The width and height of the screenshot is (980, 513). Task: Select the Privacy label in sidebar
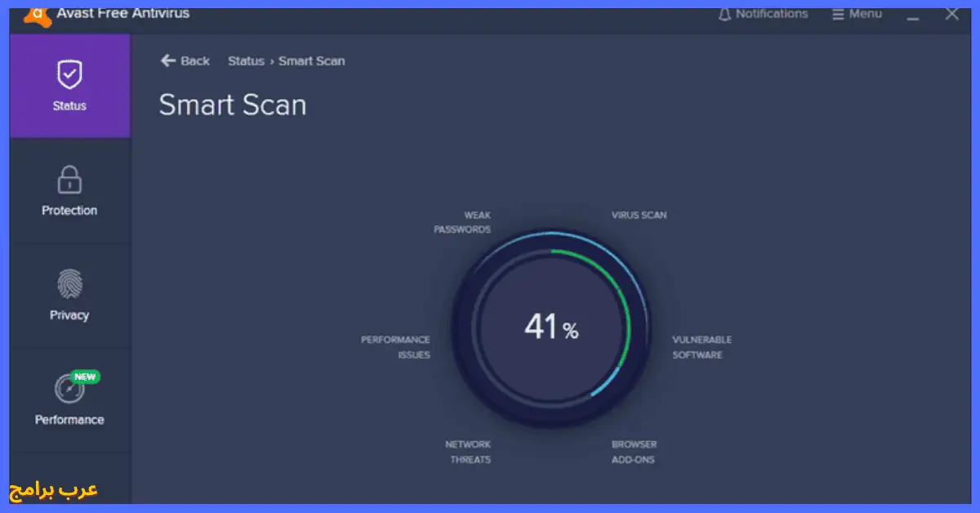69,314
